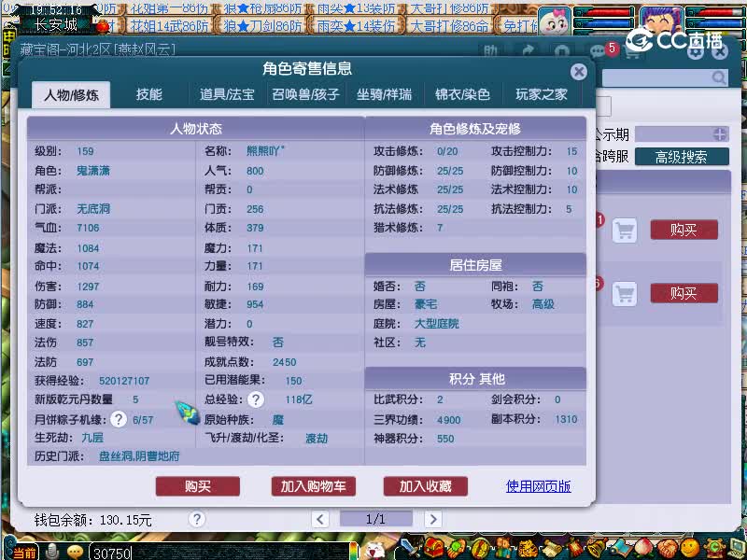This screenshot has height=560, width=747.
Task: Open the smiley face emoji icon
Action: coord(690,548)
